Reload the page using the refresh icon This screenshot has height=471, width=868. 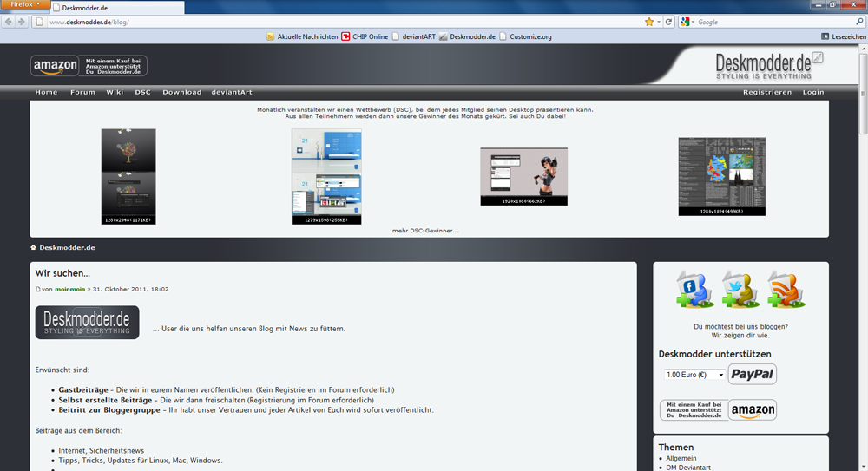coord(668,22)
